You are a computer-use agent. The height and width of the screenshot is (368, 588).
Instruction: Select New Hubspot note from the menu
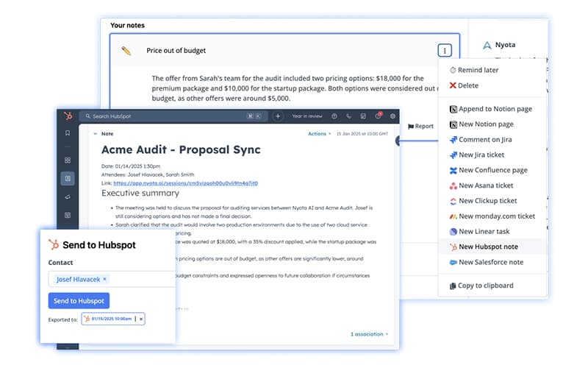coord(490,247)
